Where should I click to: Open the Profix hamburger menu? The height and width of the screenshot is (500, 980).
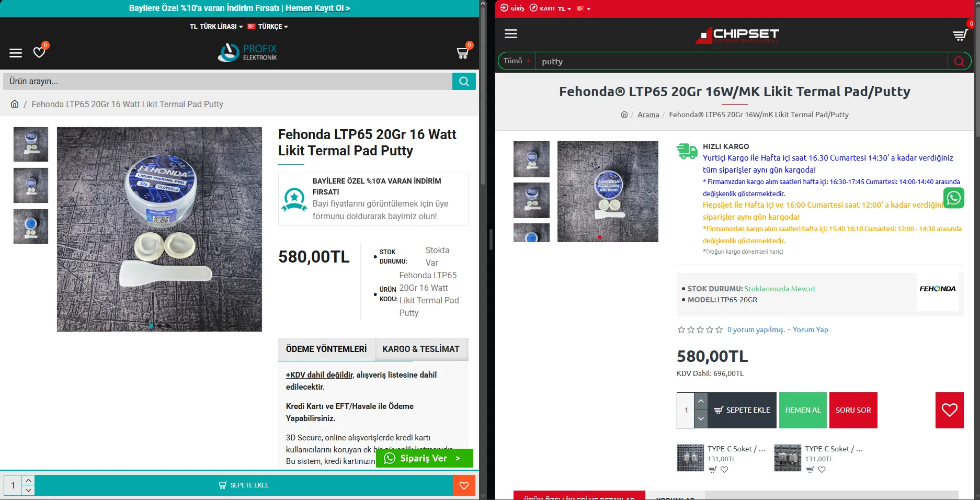tap(16, 53)
